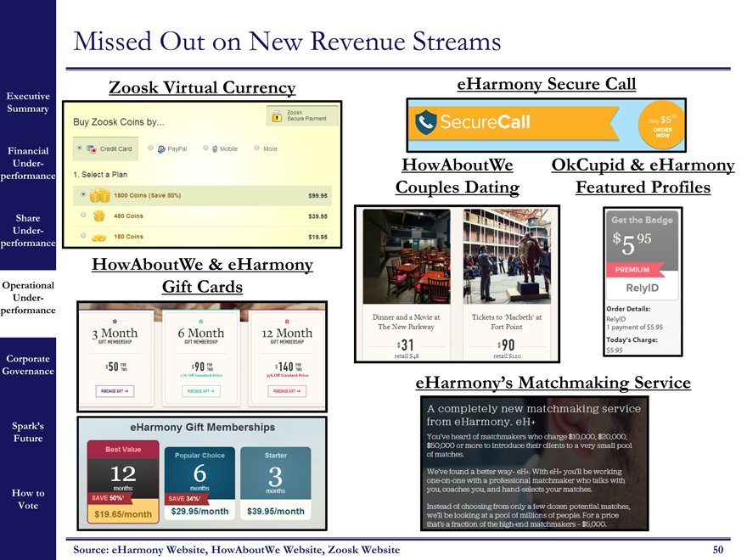This screenshot has width=747, height=560.
Task: Choose the 480 Coins plan radio
Action: pos(83,215)
